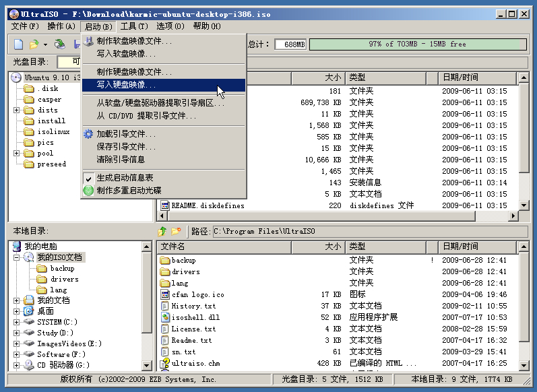The image size is (537, 392).
Task: Expand the 我的文档 node
Action: (16, 300)
